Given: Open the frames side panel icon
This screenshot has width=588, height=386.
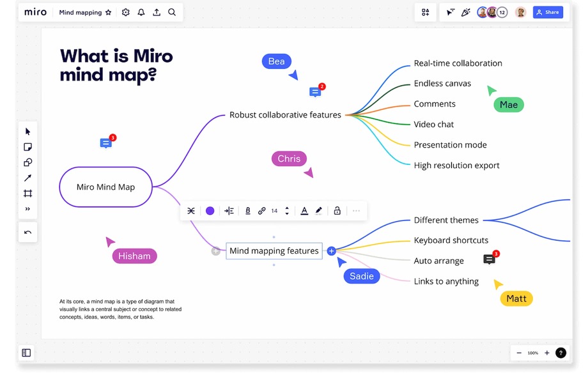Looking at the screenshot, I should tap(26, 353).
